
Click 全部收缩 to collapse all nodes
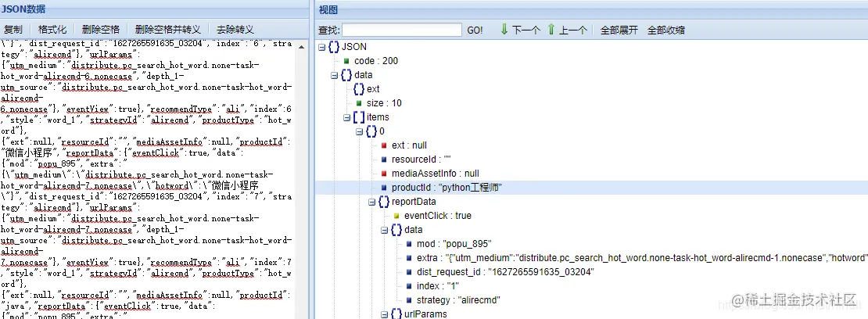(666, 30)
